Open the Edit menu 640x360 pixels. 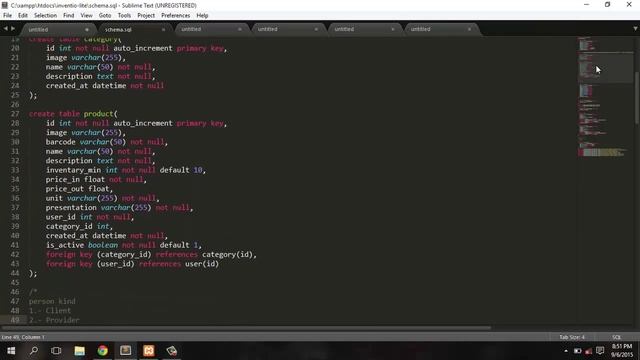[x=23, y=16]
